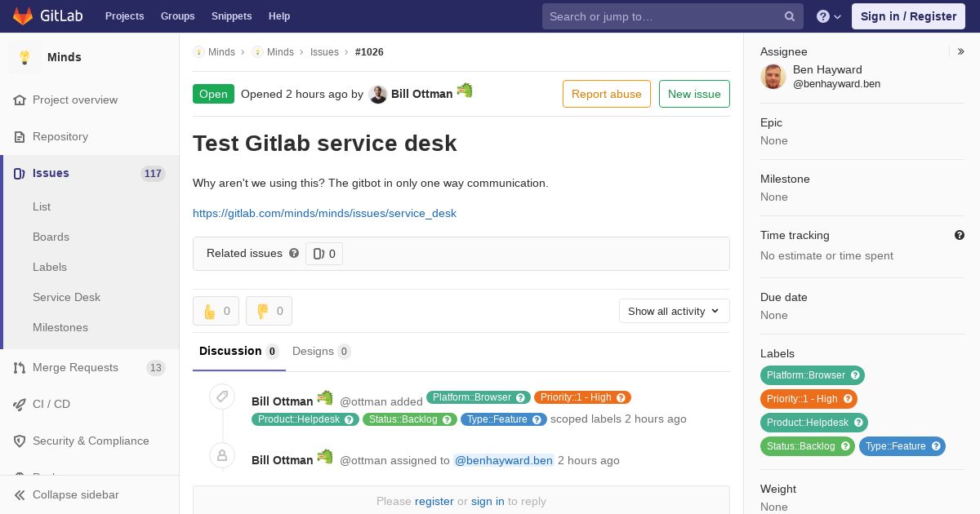This screenshot has width=980, height=514.
Task: Open the Projects menu
Action: (124, 16)
